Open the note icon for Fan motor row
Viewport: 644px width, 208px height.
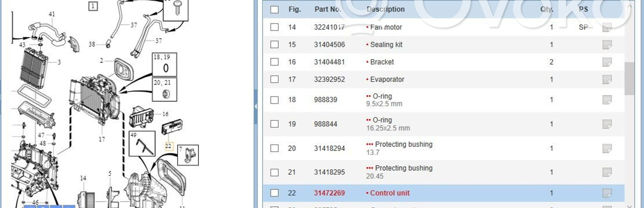click(607, 27)
